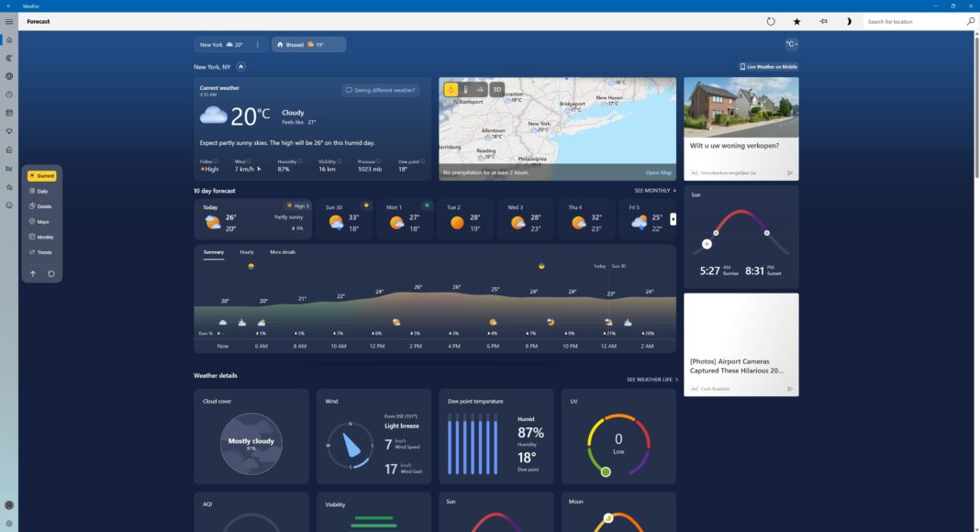Click the location pin icon beside New York, NY

[240, 66]
